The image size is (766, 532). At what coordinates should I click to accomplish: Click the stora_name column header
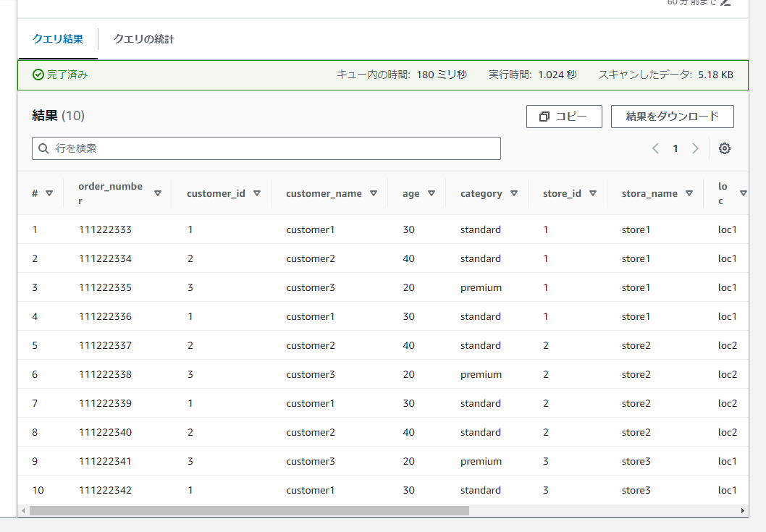click(649, 193)
